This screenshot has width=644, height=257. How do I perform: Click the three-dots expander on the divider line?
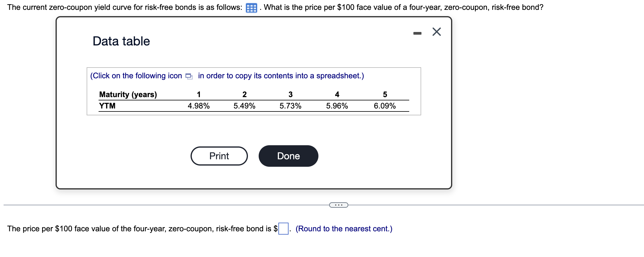click(x=339, y=205)
